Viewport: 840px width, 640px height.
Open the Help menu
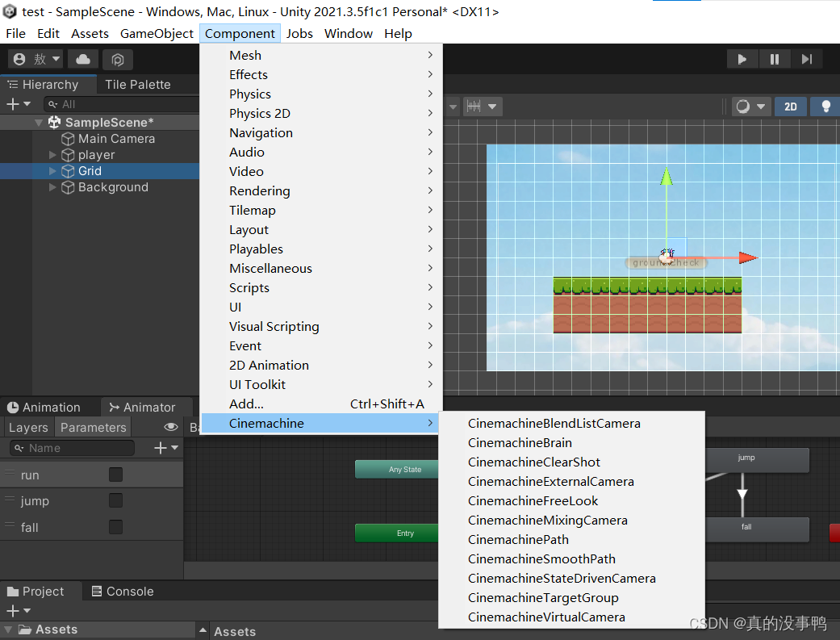tap(398, 34)
